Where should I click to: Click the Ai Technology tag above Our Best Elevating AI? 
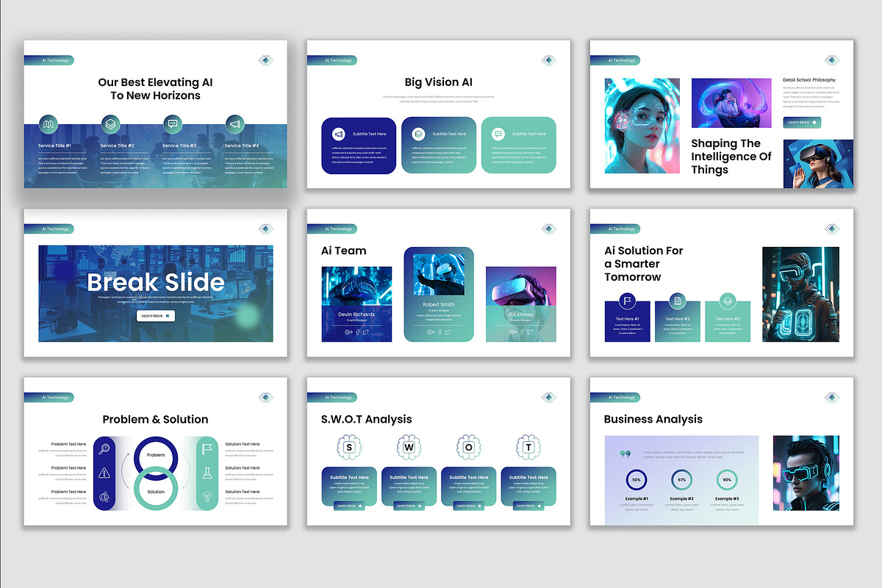pyautogui.click(x=49, y=60)
